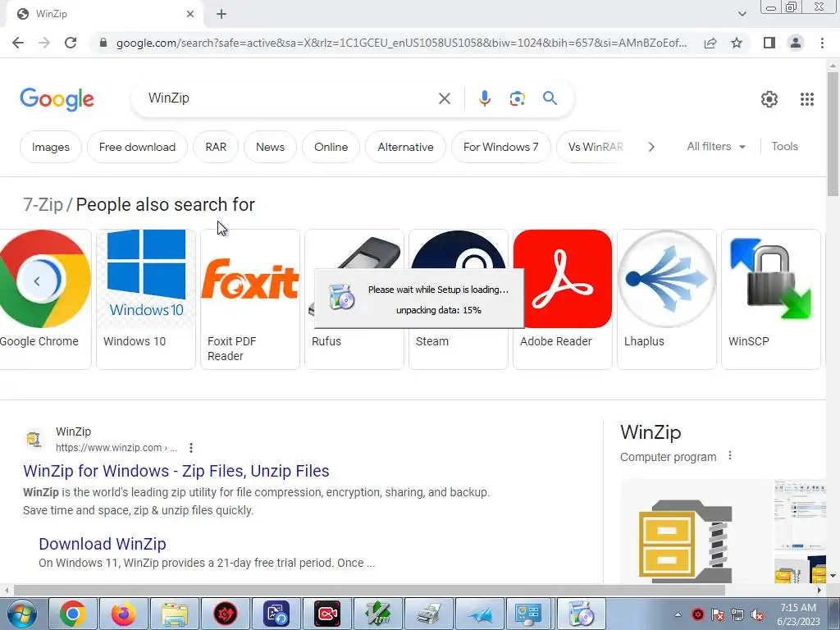Click the vertical page scrollbar thumb

833,134
